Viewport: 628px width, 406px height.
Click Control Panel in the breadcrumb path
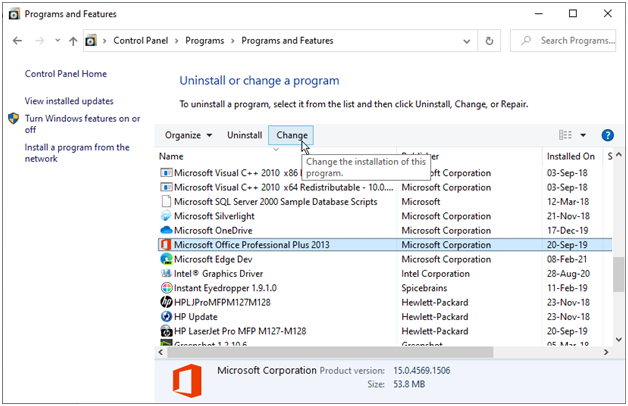click(x=141, y=40)
